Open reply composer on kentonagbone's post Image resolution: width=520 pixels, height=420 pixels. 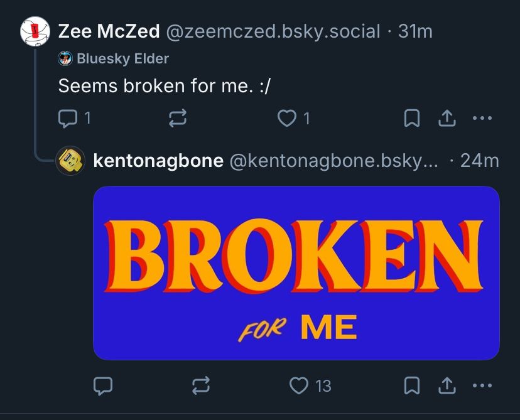[102, 386]
